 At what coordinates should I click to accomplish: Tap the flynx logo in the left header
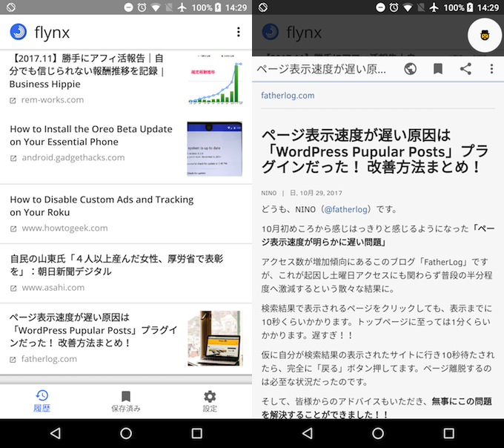coord(19,31)
